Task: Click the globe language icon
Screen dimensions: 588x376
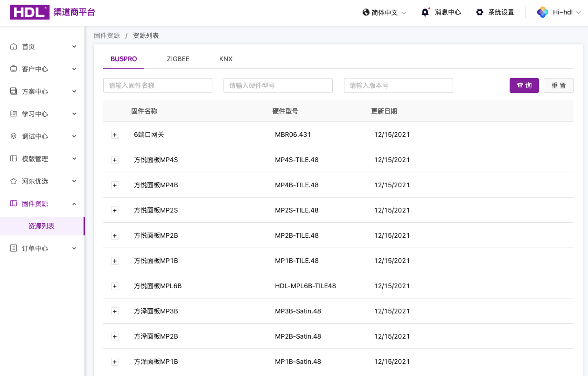Action: (x=366, y=13)
